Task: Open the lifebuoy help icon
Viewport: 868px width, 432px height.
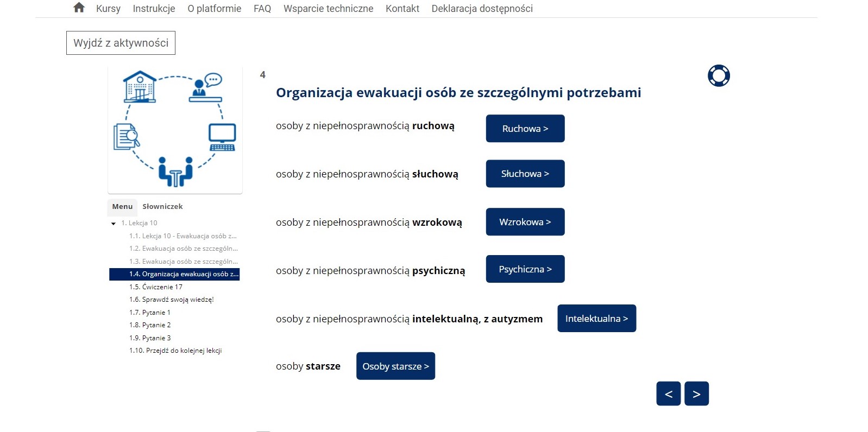Action: coord(718,76)
